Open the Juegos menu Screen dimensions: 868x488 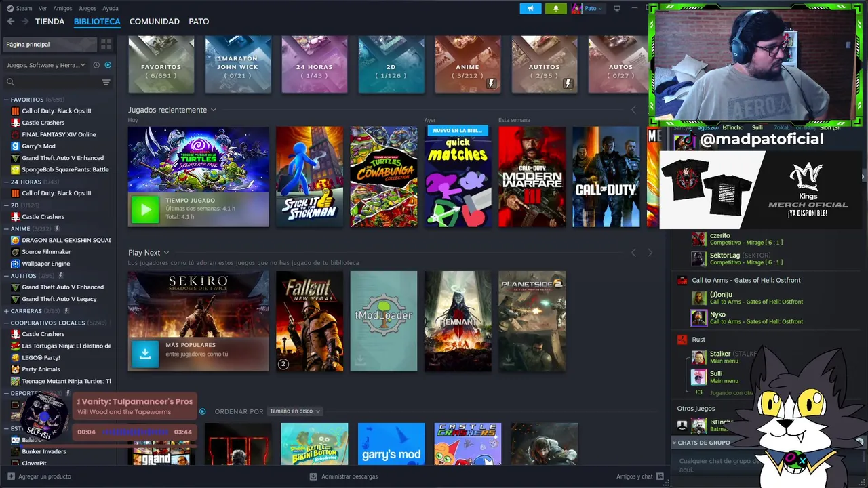87,8
